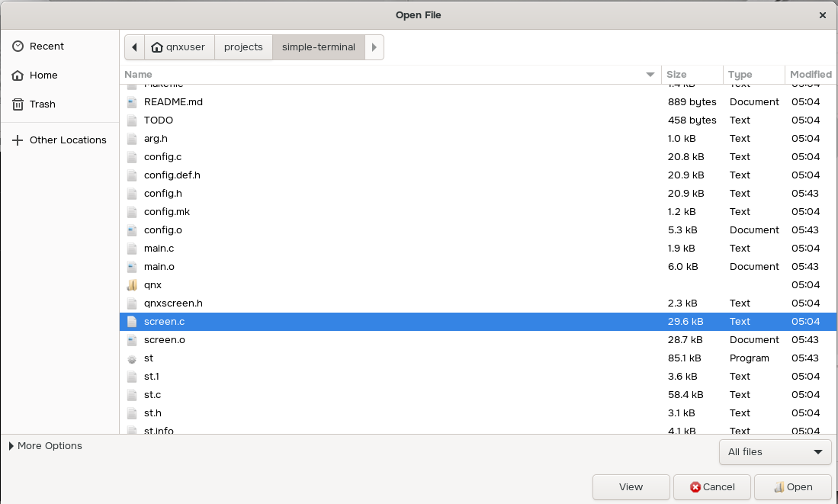The height and width of the screenshot is (504, 838).
Task: Click the st program gear icon
Action: (132, 358)
